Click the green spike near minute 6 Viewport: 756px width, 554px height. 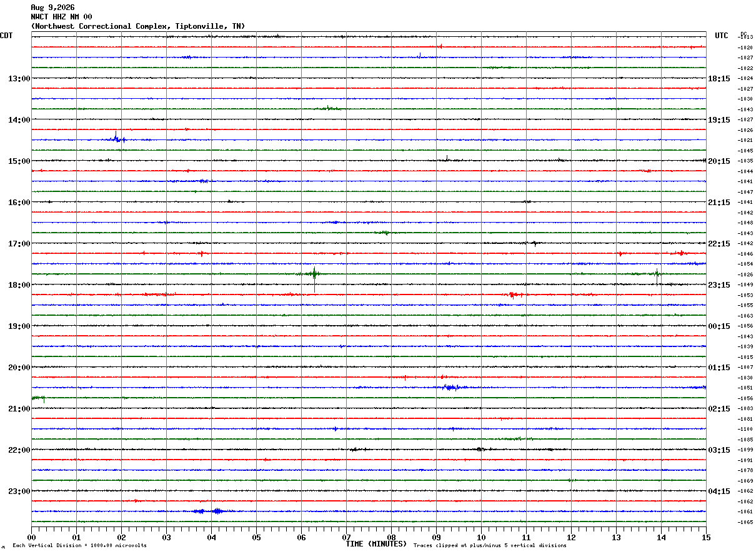pyautogui.click(x=314, y=274)
